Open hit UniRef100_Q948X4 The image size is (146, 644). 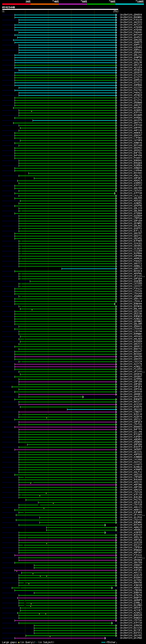[x=131, y=15]
